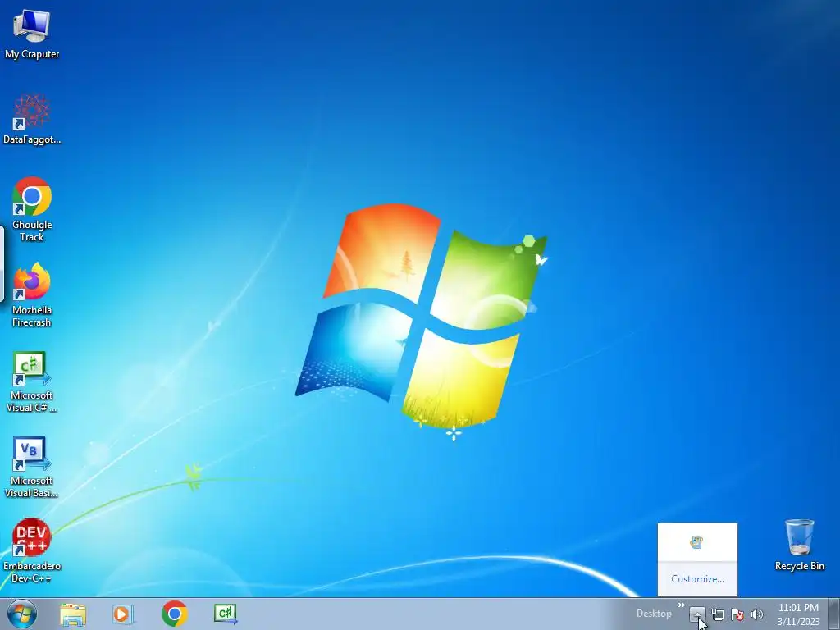Collapse the hidden tray icons arrow
This screenshot has width=840, height=630.
point(697,614)
